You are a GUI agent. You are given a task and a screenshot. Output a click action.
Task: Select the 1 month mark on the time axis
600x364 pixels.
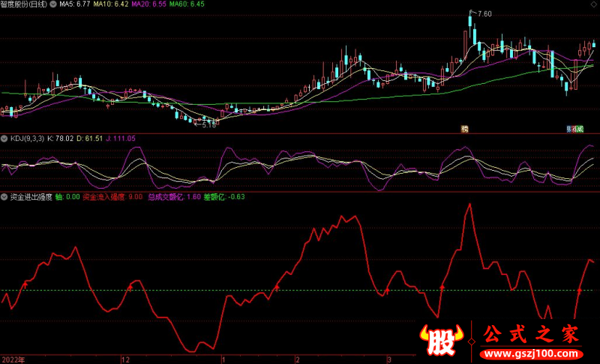click(223, 360)
